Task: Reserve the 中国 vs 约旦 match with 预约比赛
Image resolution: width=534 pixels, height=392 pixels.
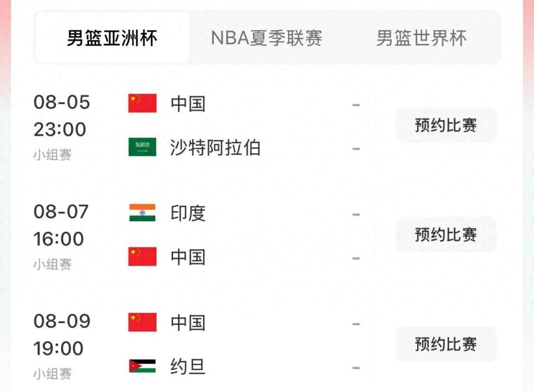Action: pos(446,344)
